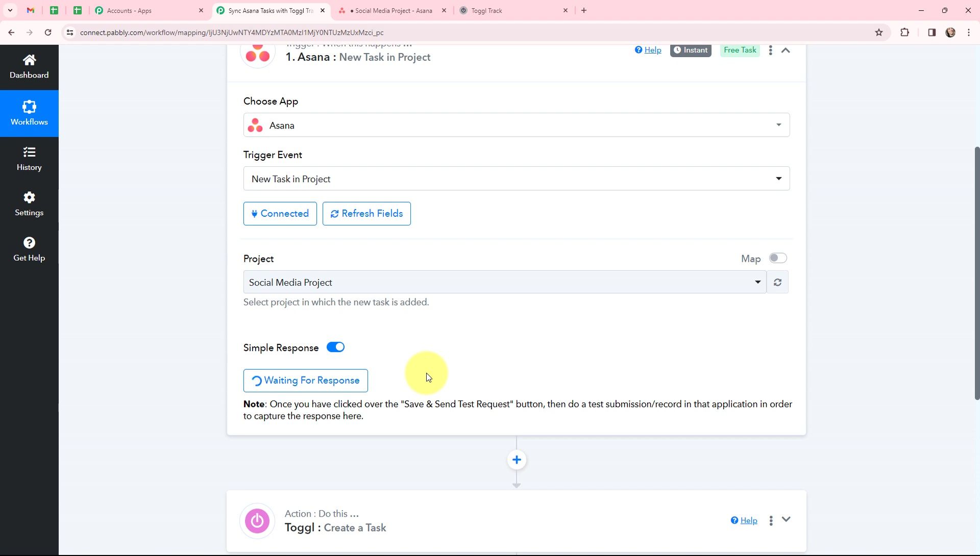980x556 pixels.
Task: Add a step with the plus button
Action: (x=517, y=460)
